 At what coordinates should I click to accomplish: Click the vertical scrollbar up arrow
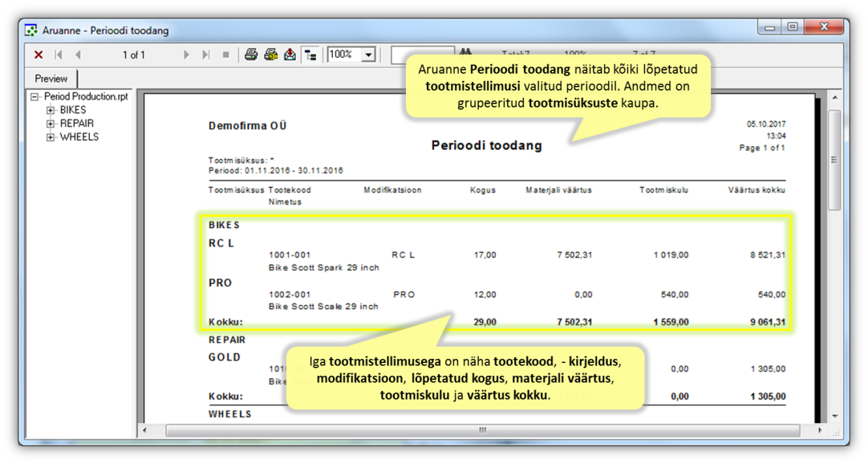pos(834,98)
